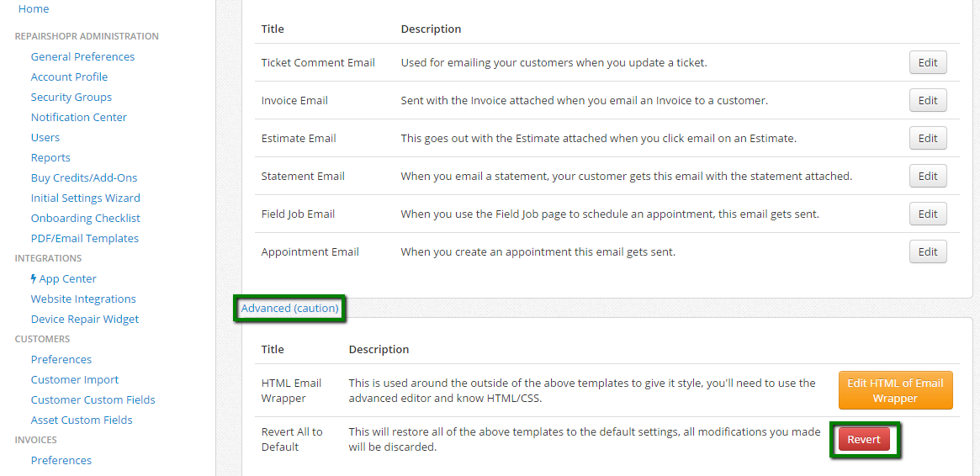The image size is (980, 476).
Task: Open the Estimate Email edit button
Action: tap(928, 138)
